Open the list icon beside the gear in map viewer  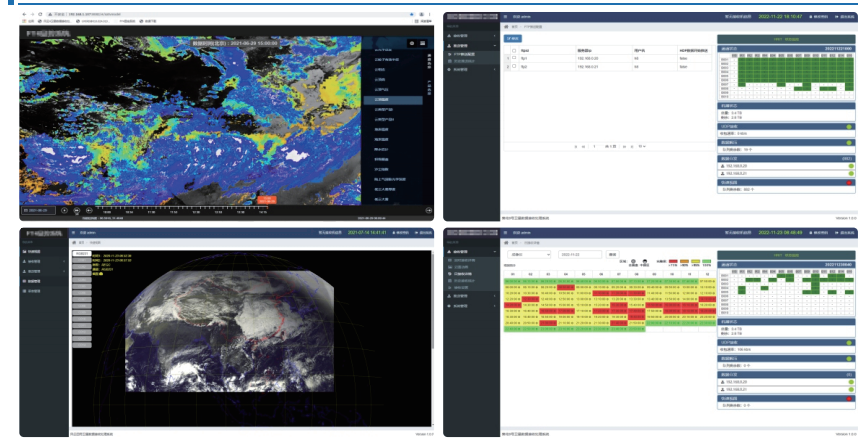point(423,43)
